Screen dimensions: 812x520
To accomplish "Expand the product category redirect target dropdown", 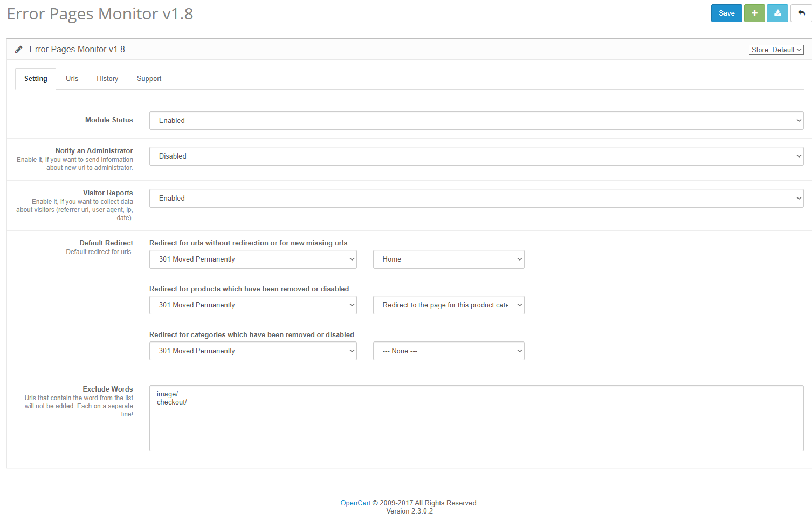I will click(448, 305).
